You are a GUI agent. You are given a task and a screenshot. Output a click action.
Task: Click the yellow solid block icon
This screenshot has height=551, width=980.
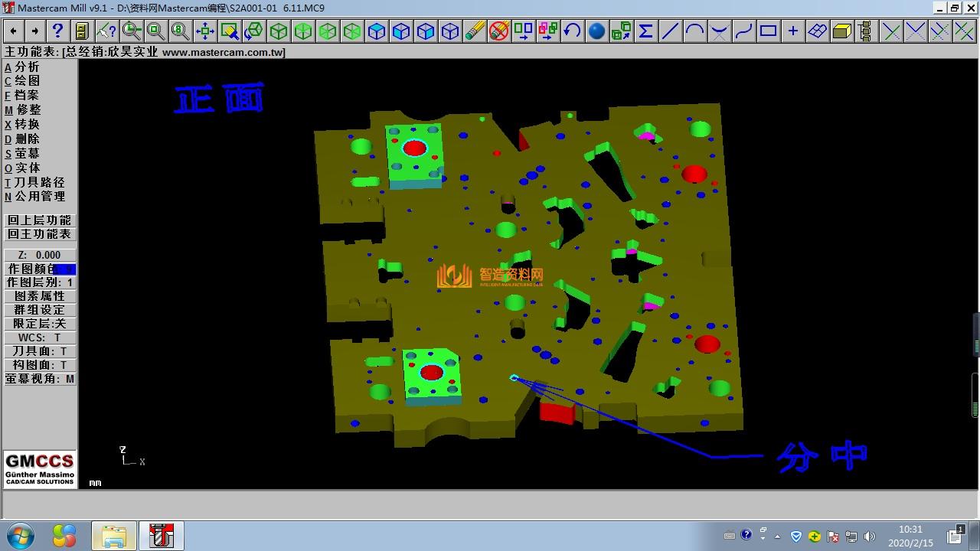click(841, 31)
